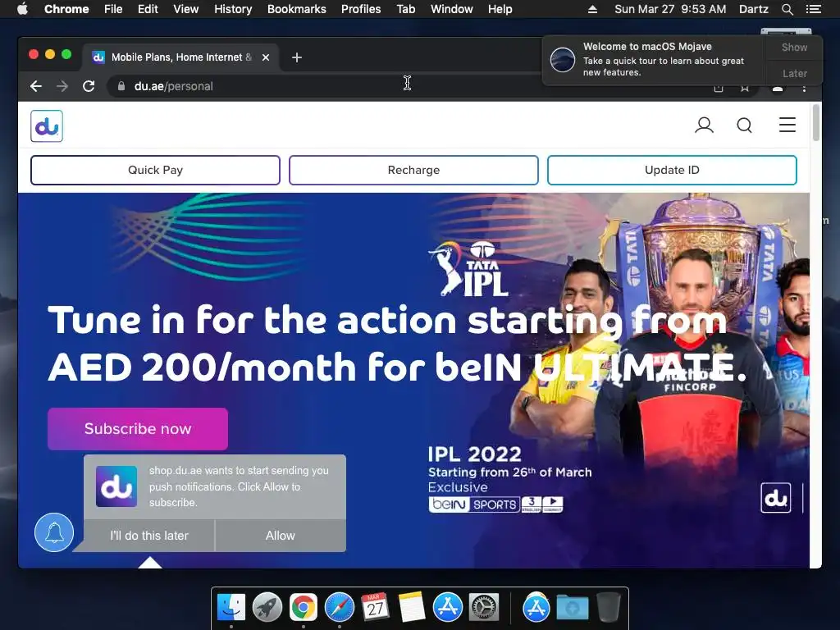
Task: Close the Mobile Plans tab
Action: coord(266,57)
